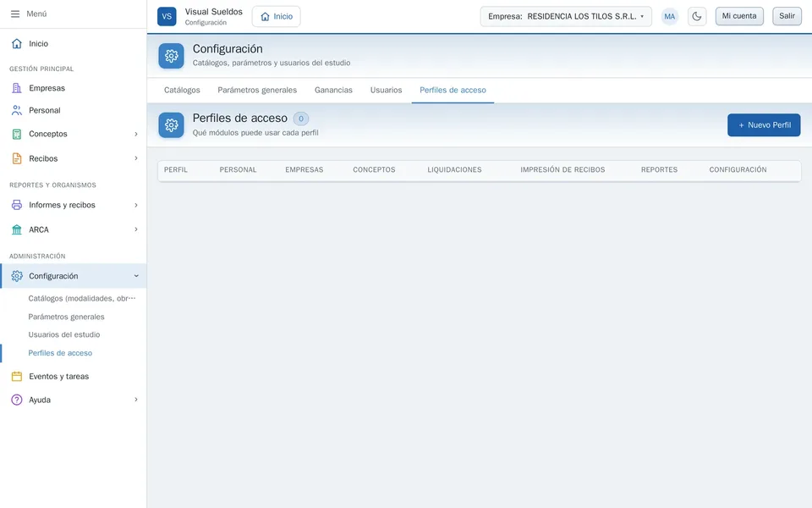The image size is (812, 508).
Task: Click the Configuración header gear icon
Action: 172,56
